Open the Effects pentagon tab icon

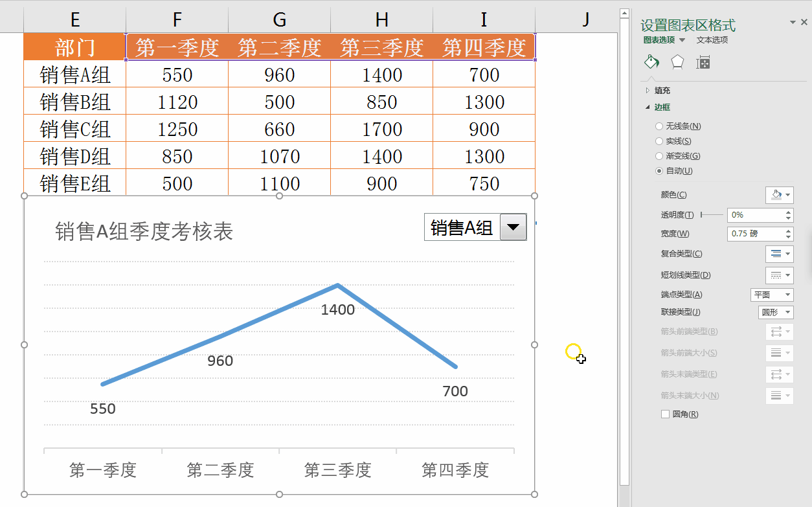[x=677, y=62]
